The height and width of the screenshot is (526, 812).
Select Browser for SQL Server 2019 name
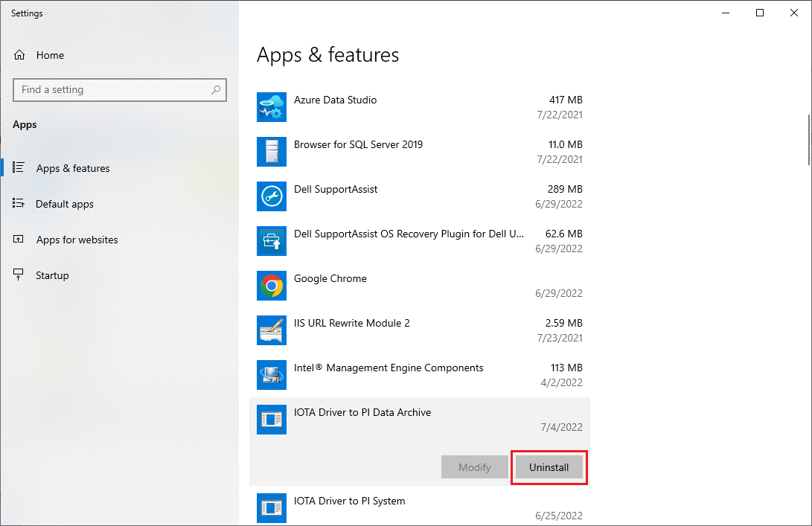[358, 144]
